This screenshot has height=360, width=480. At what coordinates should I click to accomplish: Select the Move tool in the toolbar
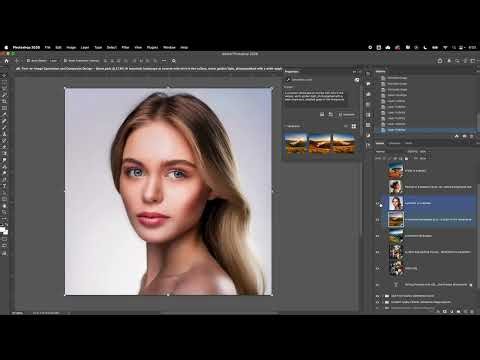[x=4, y=76]
